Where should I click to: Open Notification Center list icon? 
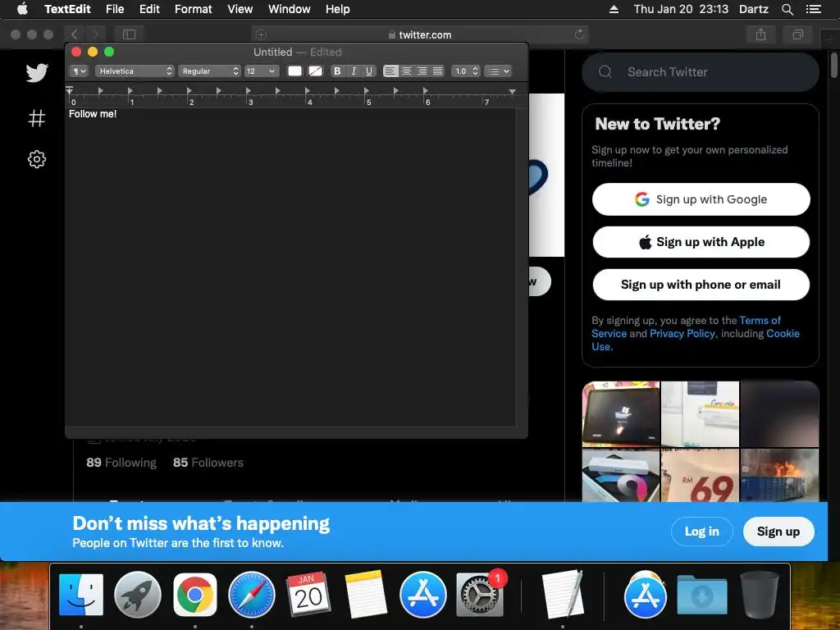tap(813, 9)
